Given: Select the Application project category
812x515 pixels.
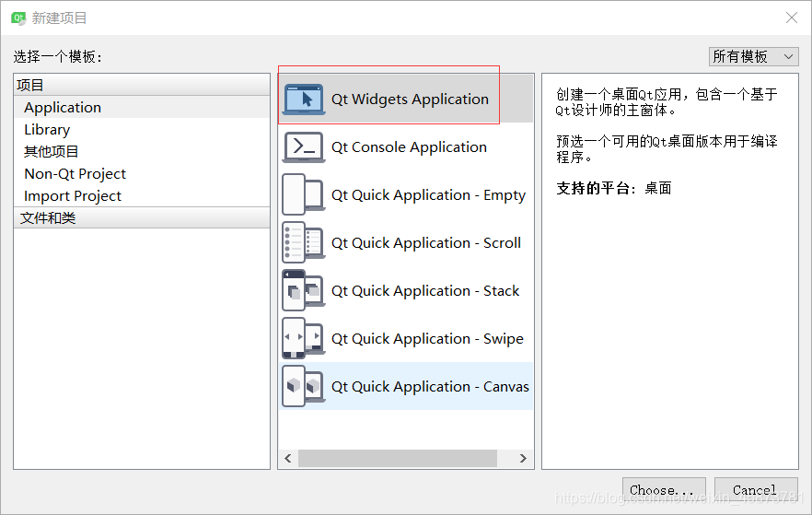Looking at the screenshot, I should coord(142,107).
